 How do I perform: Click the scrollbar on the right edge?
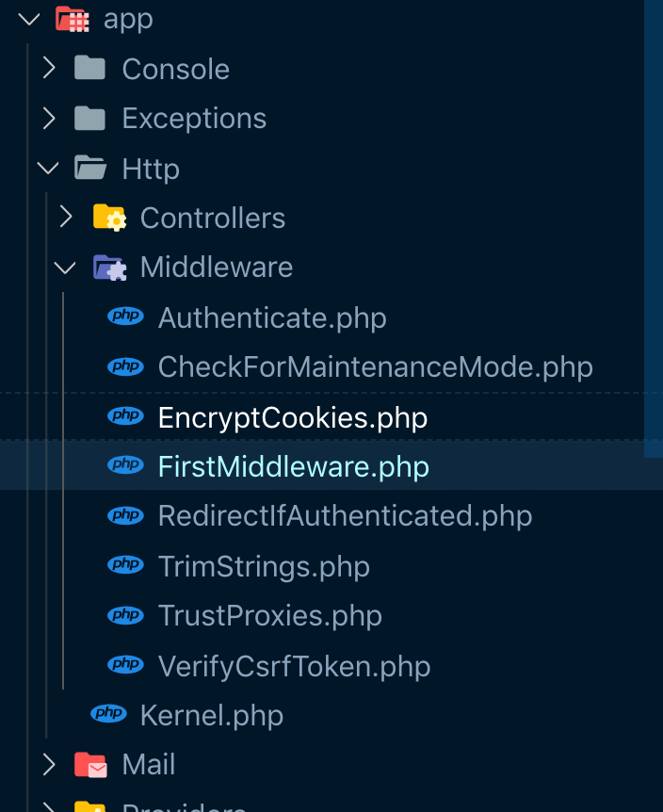pyautogui.click(x=654, y=226)
